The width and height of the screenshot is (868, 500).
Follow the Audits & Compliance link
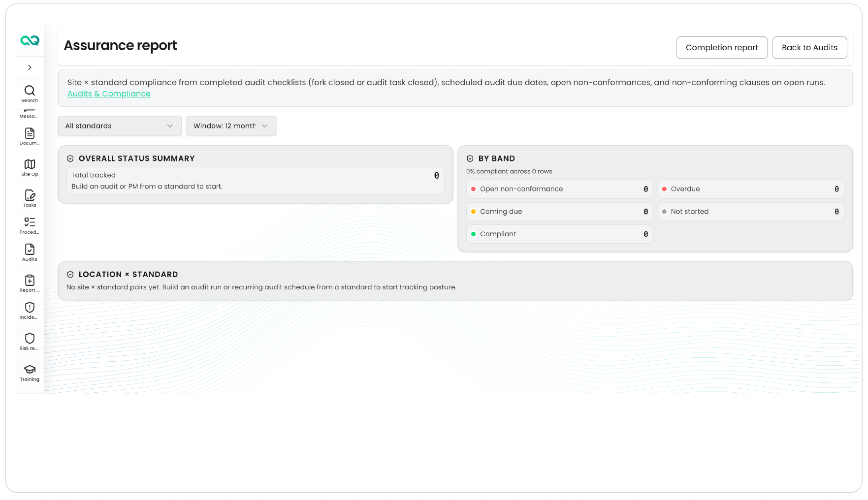109,94
